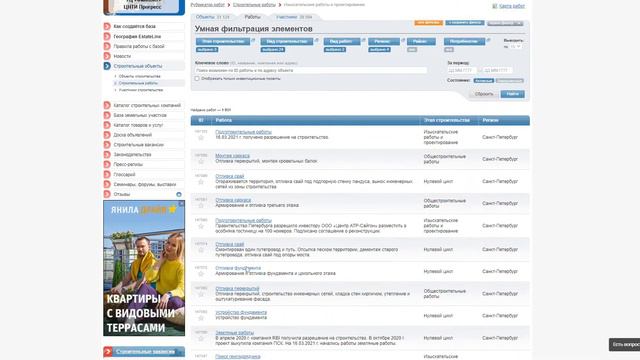Click the orange button above the filters
The height and width of the screenshot is (360, 640).
pyautogui.click(x=429, y=22)
